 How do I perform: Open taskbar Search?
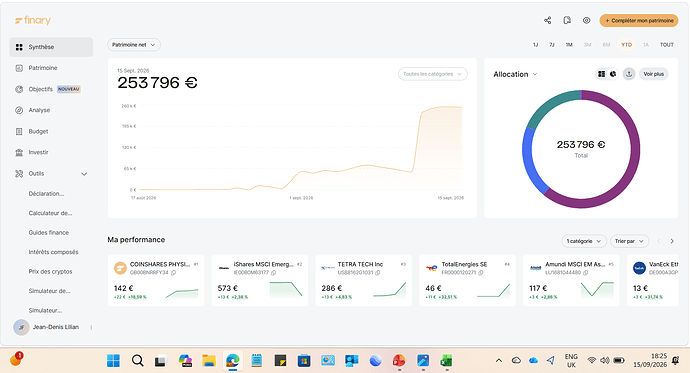tap(138, 361)
